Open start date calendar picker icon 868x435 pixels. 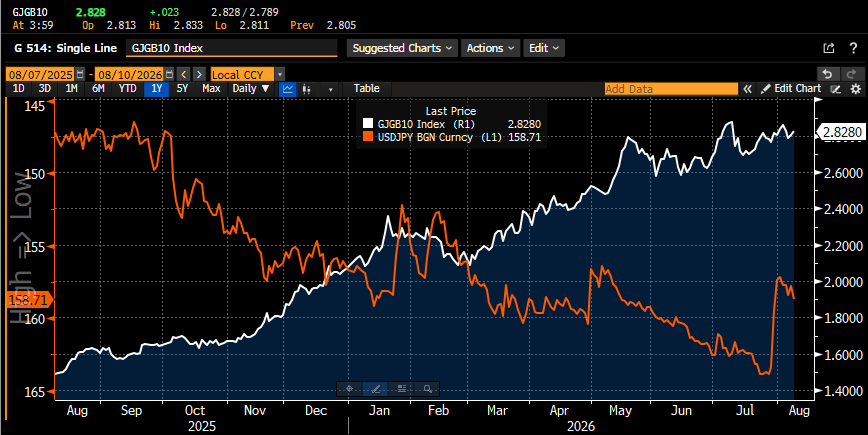coord(80,74)
